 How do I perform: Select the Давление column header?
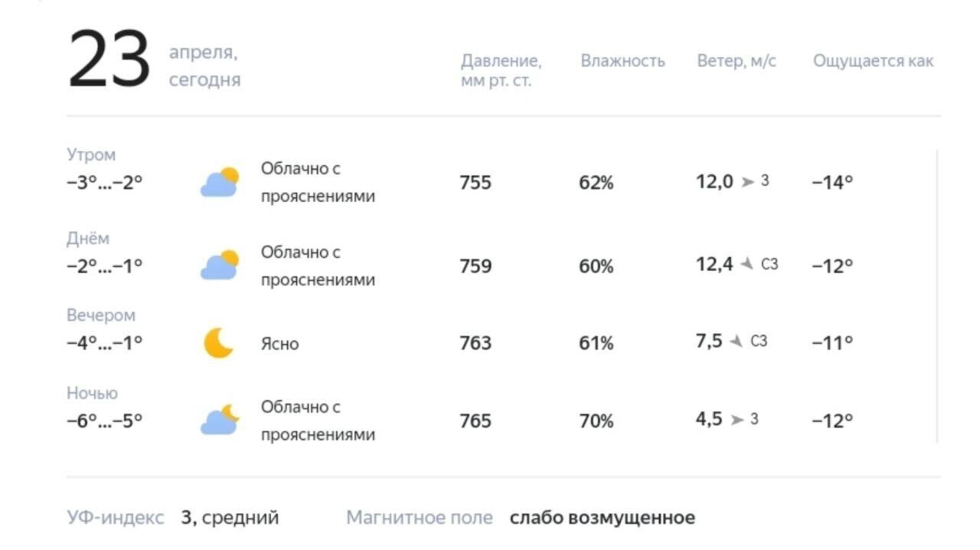(x=501, y=70)
